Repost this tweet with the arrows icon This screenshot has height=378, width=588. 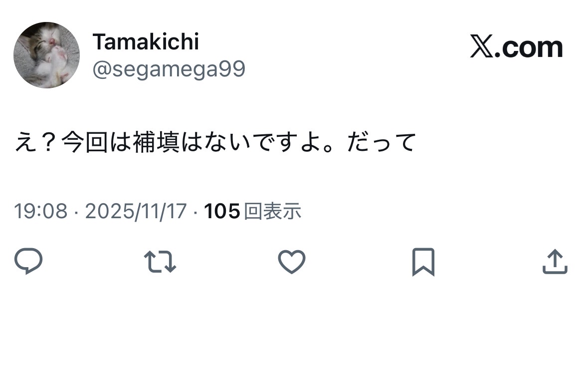tap(160, 262)
